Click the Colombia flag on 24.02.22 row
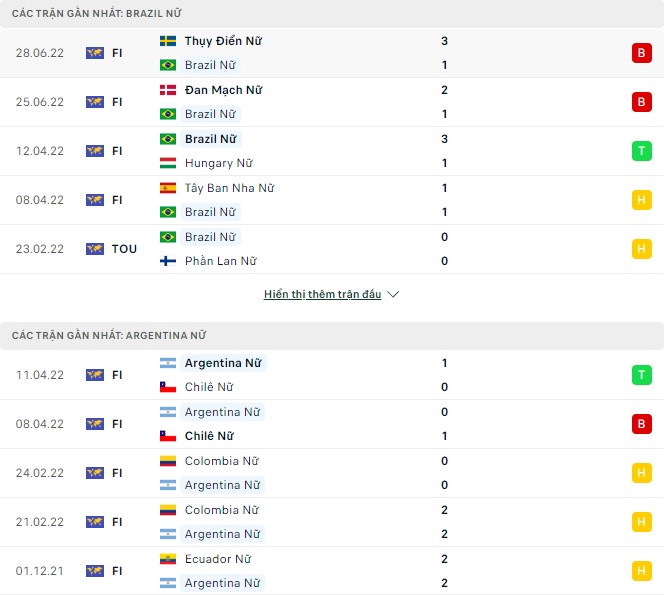This screenshot has width=666, height=595. (x=168, y=461)
